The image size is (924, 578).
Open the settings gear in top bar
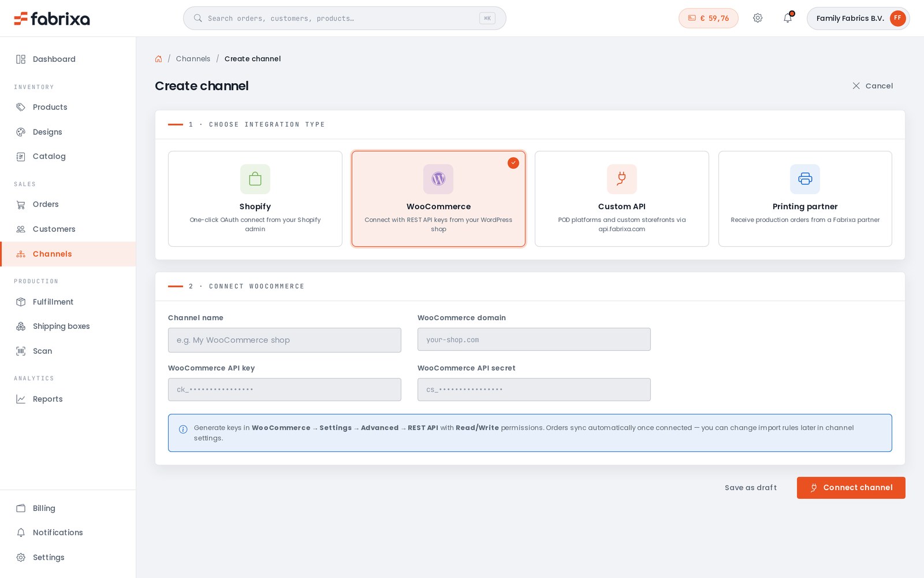758,18
